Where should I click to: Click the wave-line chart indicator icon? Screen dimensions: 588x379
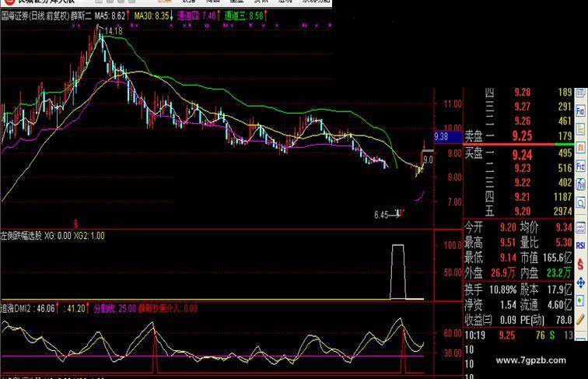pyautogui.click(x=580, y=227)
